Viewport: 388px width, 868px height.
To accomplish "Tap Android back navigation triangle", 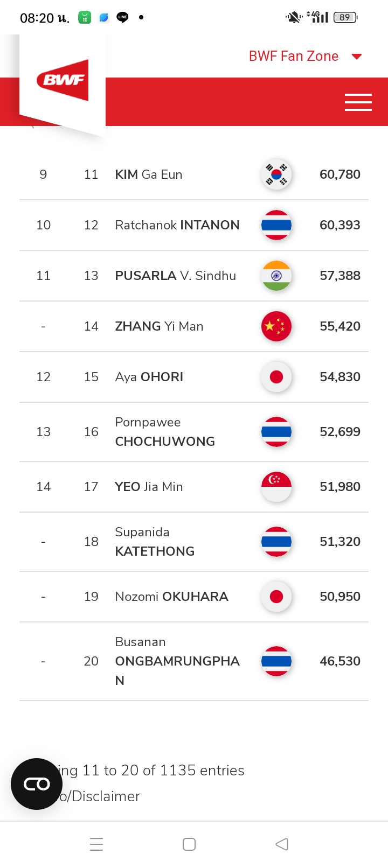I will (282, 844).
